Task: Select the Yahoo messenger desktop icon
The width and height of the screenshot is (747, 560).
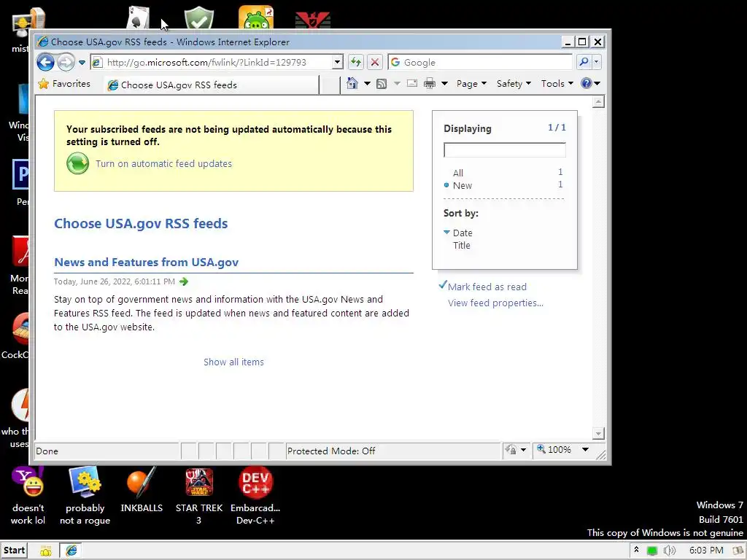Action: coord(28,495)
